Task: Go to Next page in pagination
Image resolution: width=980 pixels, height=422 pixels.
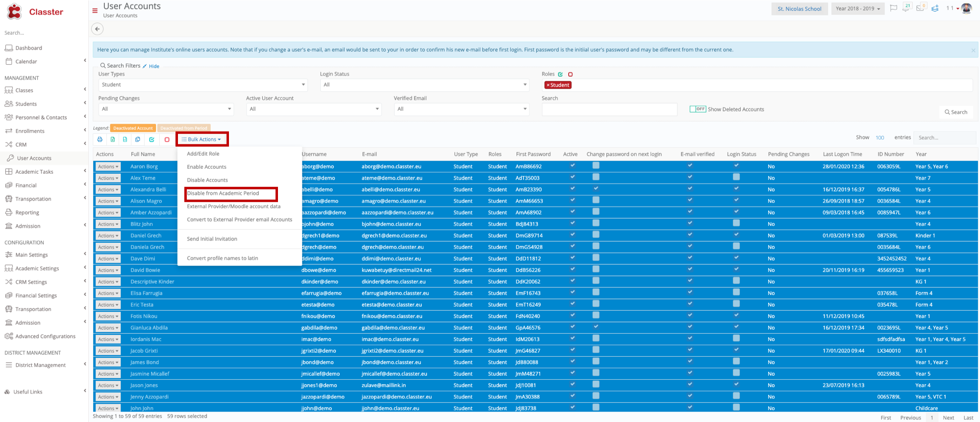Action: [949, 418]
